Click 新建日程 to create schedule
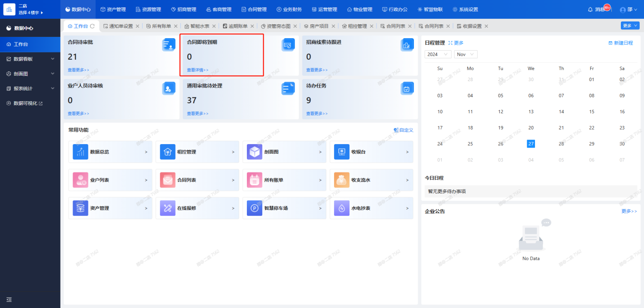 click(x=620, y=43)
